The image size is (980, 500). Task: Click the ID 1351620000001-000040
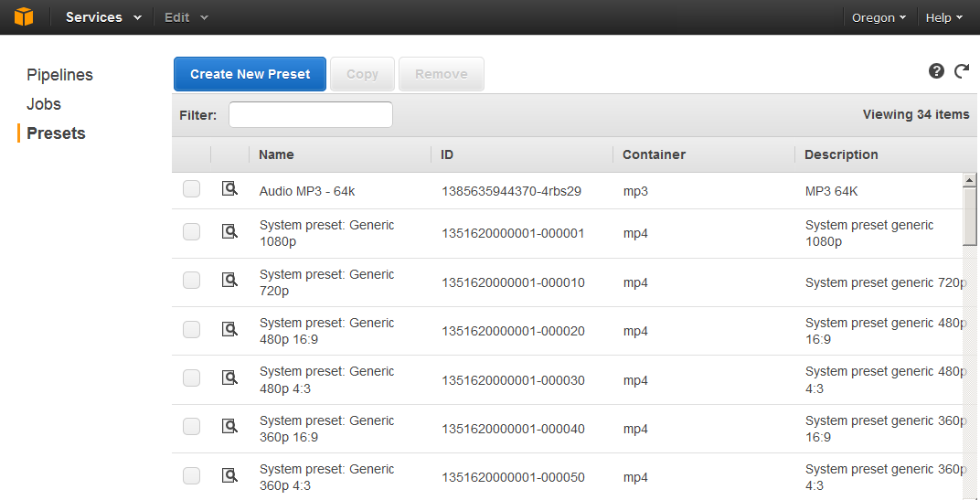point(513,429)
